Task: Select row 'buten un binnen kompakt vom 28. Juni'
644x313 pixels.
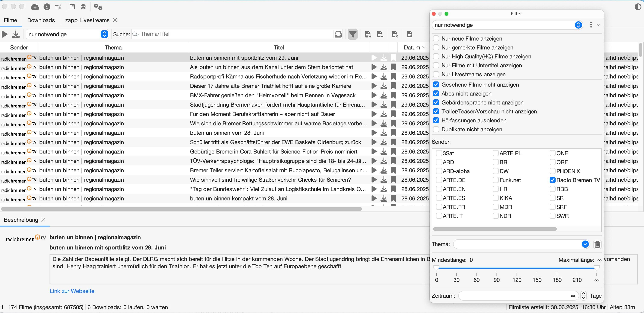Action: (215, 199)
